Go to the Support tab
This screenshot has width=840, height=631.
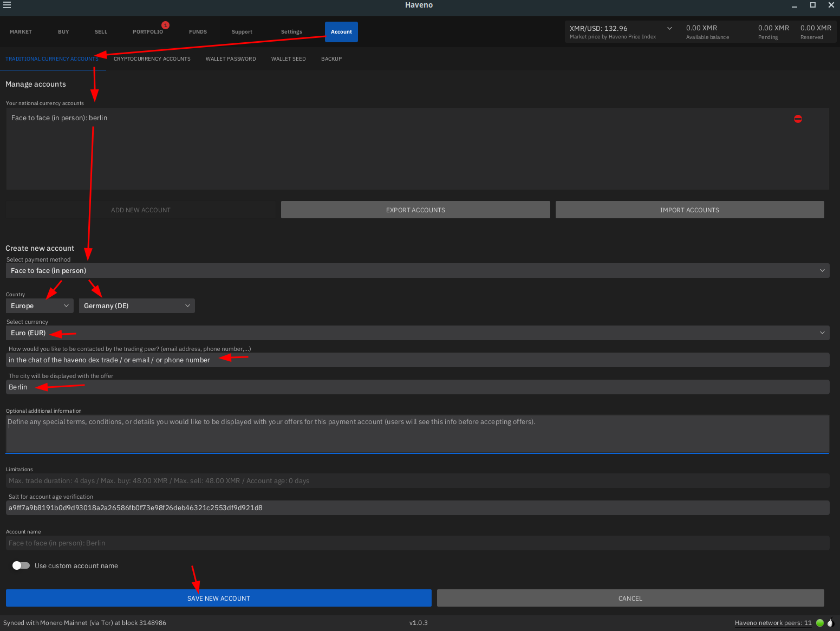[x=242, y=32]
